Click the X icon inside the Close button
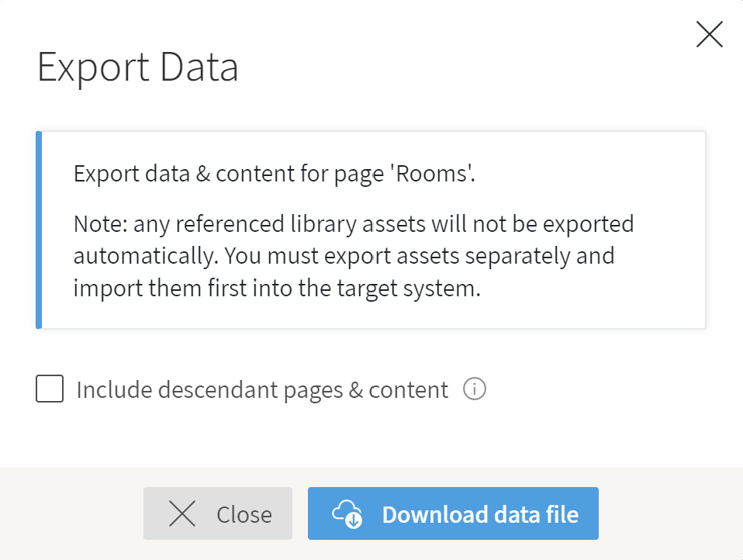The image size is (743, 560). 182,513
